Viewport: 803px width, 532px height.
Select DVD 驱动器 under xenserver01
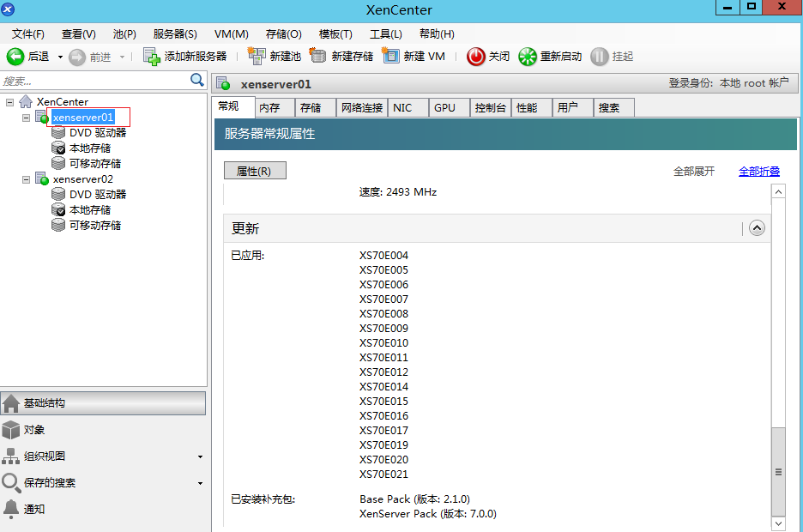[x=98, y=133]
